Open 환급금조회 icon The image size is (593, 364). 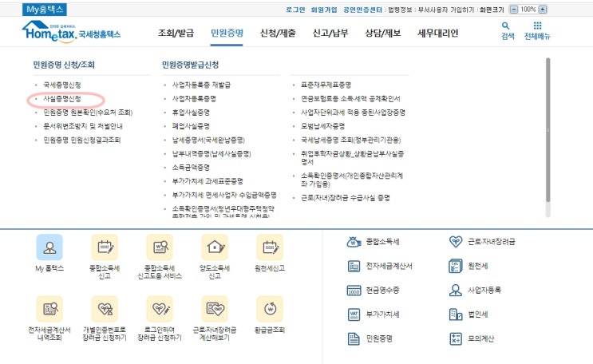[x=270, y=309]
